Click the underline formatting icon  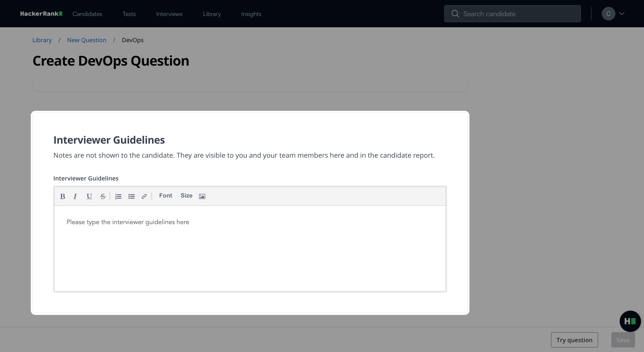click(x=89, y=196)
